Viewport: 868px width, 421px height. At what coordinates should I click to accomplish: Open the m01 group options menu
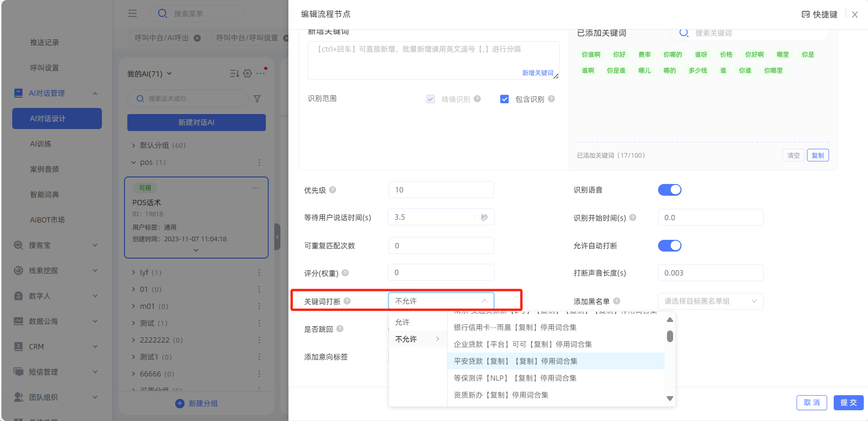pos(259,306)
